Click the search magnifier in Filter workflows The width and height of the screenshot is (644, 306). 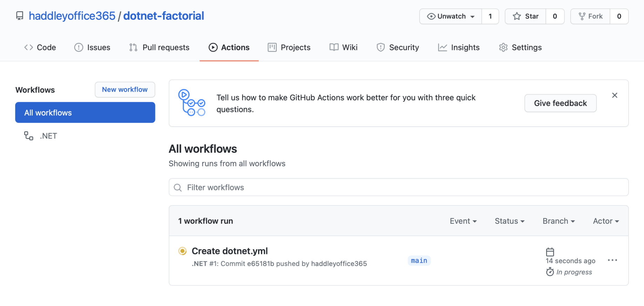178,188
